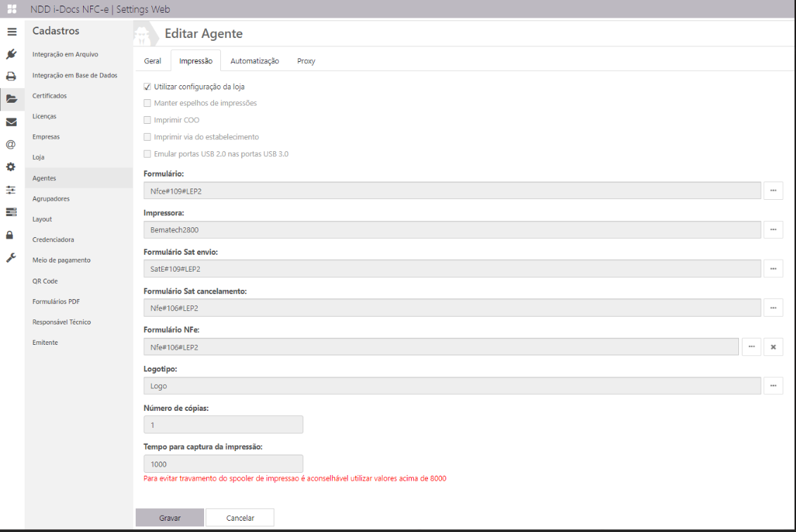Toggle Emular portas USB 2.0 checkbox

tap(147, 154)
